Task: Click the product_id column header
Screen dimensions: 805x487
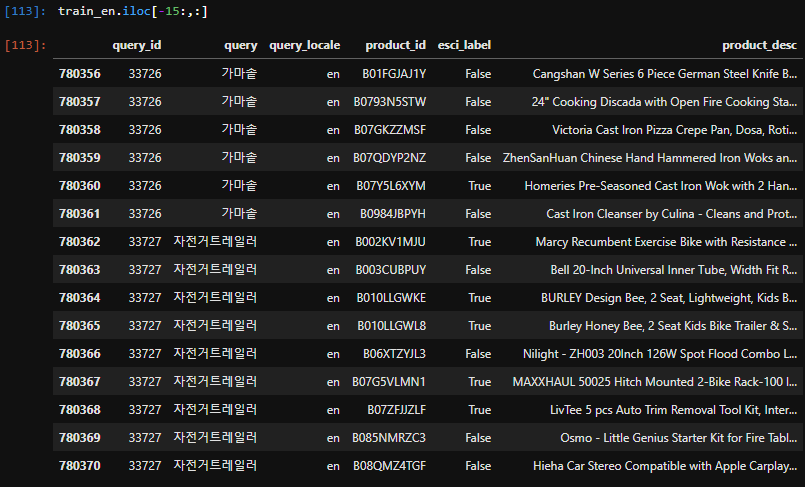Action: coord(395,45)
